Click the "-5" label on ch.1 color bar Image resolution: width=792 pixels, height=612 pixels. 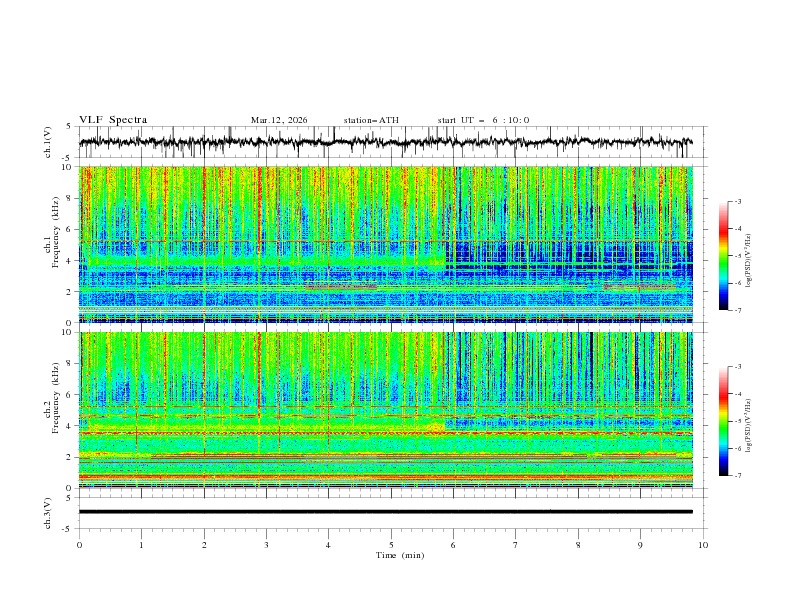[738, 256]
